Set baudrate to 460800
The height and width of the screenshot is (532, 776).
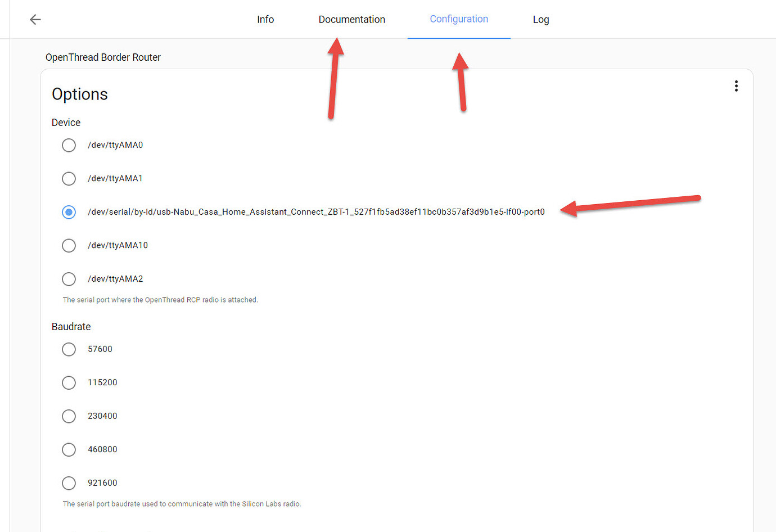tap(69, 449)
